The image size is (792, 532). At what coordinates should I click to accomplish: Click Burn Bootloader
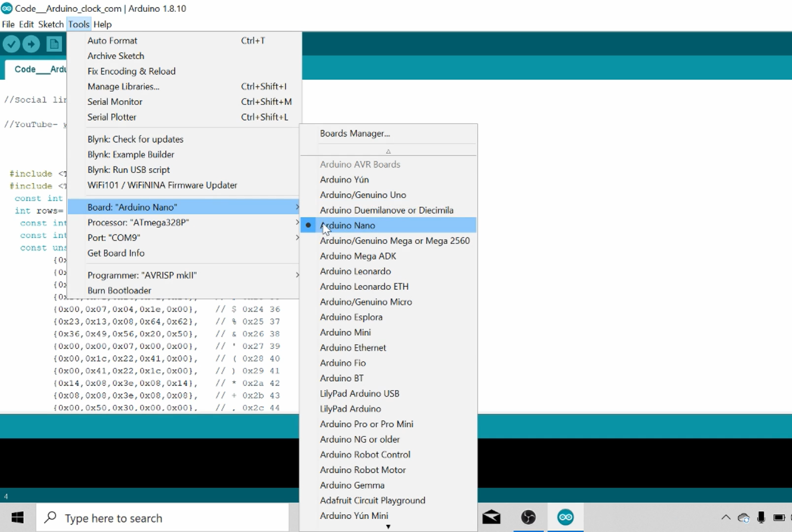119,290
